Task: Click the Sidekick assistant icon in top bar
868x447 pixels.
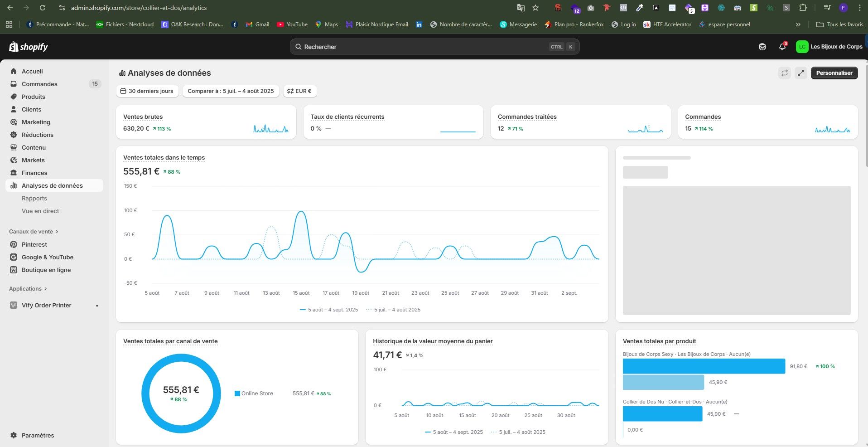Action: (x=762, y=47)
